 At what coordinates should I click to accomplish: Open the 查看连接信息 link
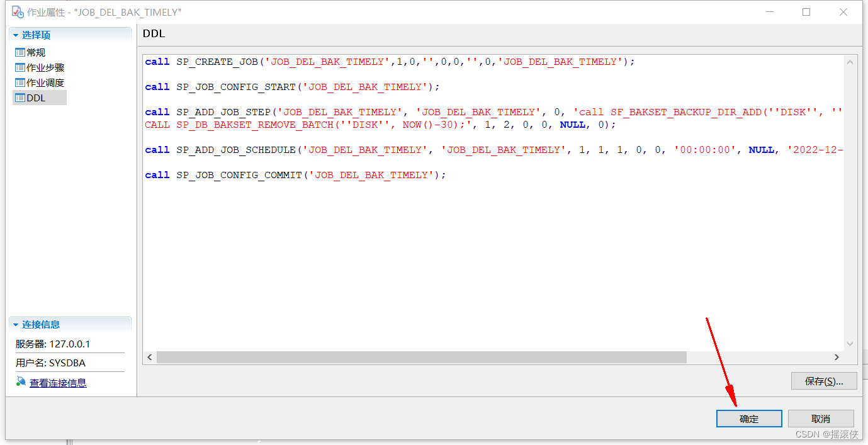(x=58, y=383)
